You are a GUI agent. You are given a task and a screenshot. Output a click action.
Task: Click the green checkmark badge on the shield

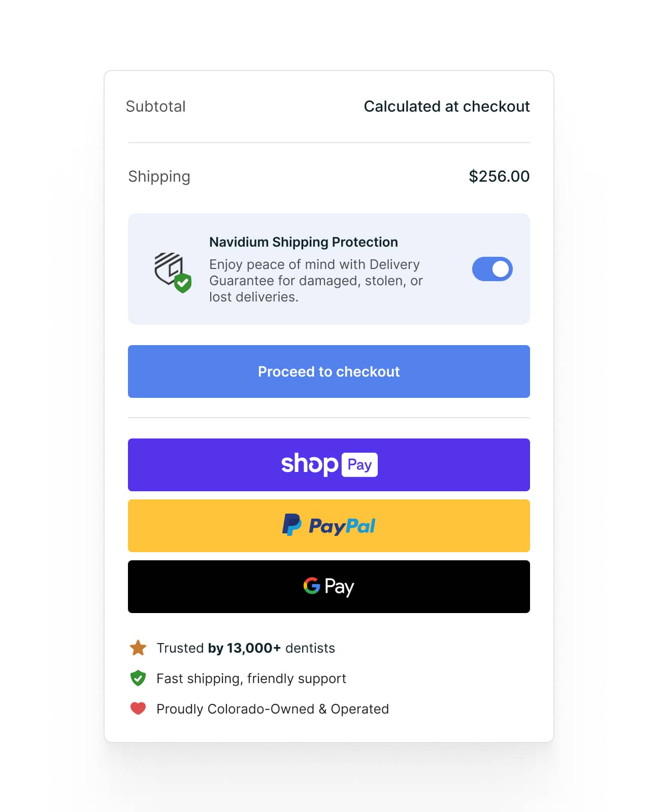click(x=184, y=282)
